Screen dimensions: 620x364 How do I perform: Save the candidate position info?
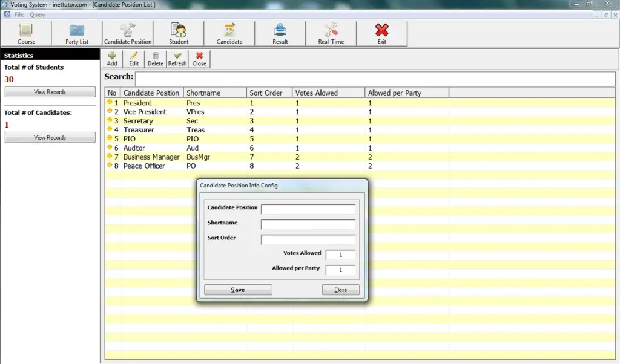tap(237, 290)
